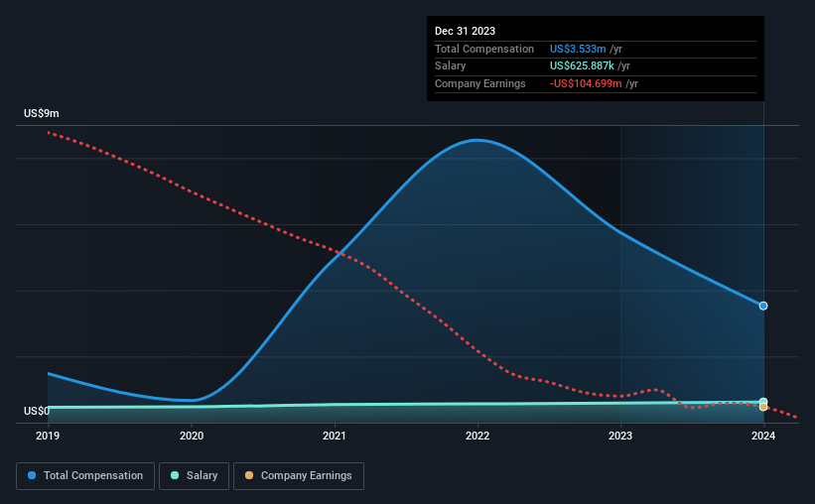Click the Salary tooltip row label

[x=450, y=66]
